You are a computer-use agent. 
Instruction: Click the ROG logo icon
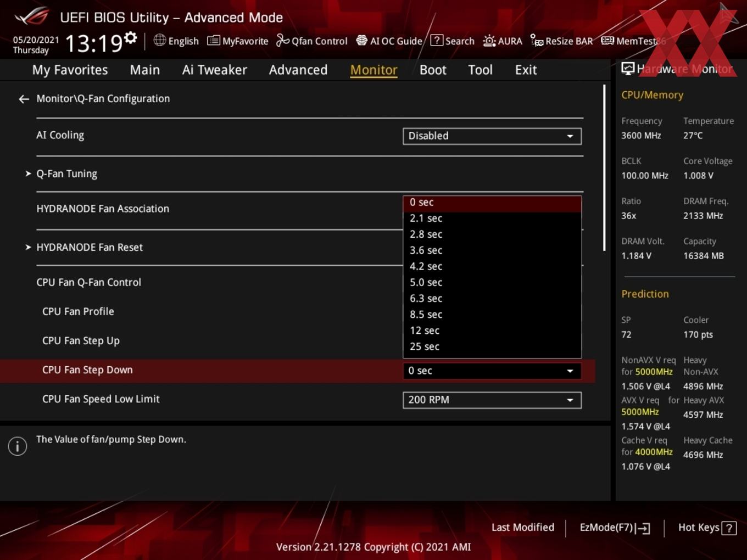point(31,16)
